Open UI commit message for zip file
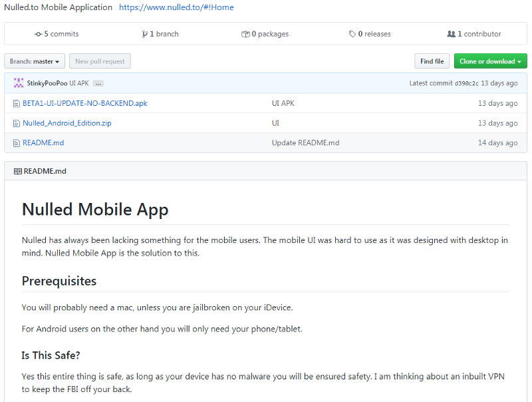 pos(275,123)
